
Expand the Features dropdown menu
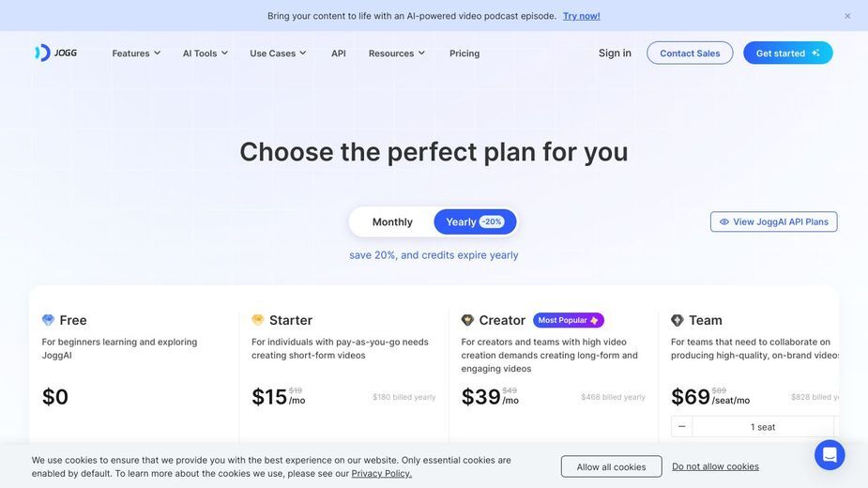pos(136,53)
